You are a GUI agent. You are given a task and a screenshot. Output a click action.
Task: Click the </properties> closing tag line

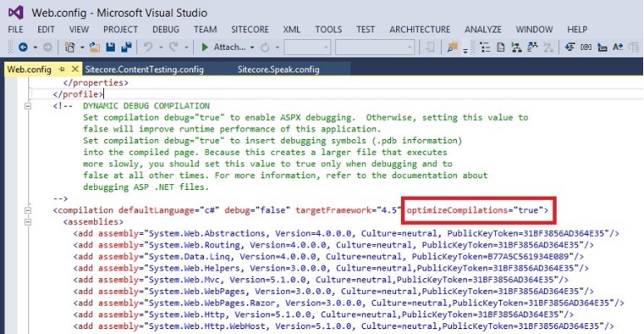click(x=96, y=82)
